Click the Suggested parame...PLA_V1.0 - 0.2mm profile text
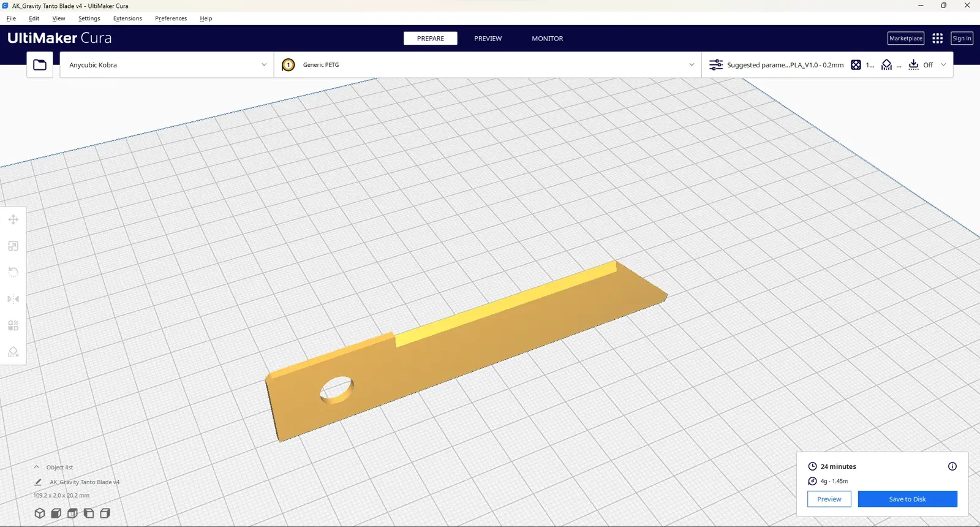Screen dimensions: 980x527 click(x=785, y=64)
